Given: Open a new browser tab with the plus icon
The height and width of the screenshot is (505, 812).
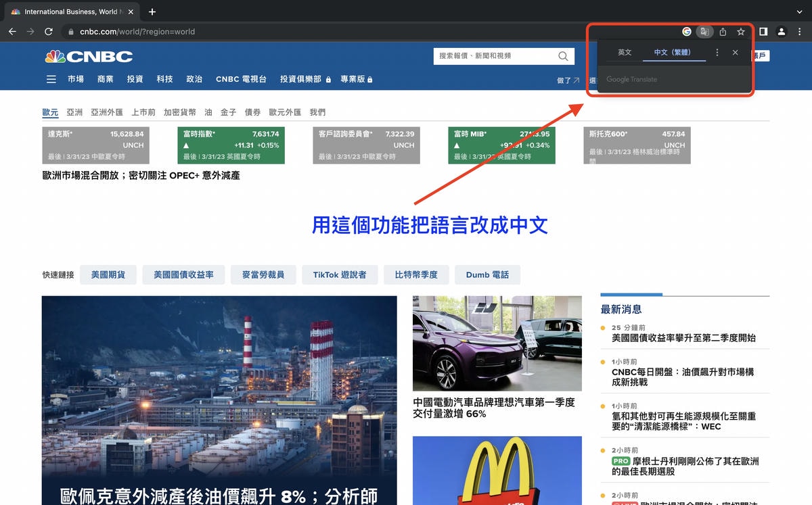Looking at the screenshot, I should click(x=152, y=11).
